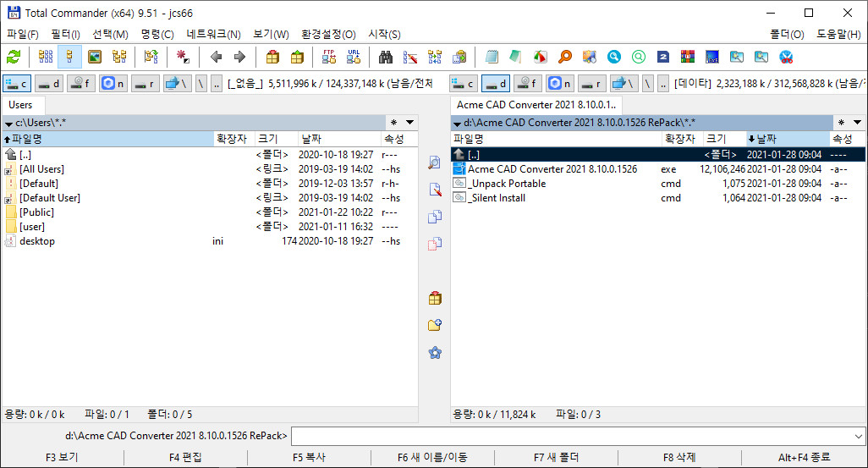
Task: Click the blue globe with red scissors icon
Action: 786,57
